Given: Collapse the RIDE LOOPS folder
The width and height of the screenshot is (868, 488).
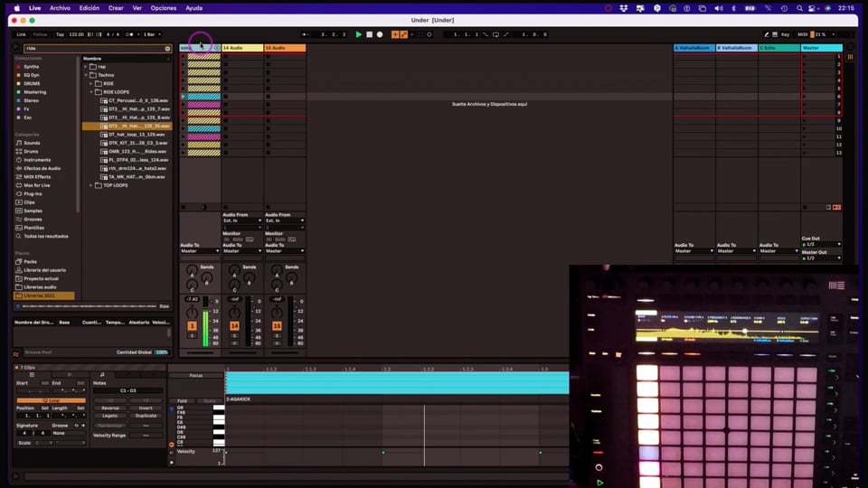Looking at the screenshot, I should (x=91, y=92).
